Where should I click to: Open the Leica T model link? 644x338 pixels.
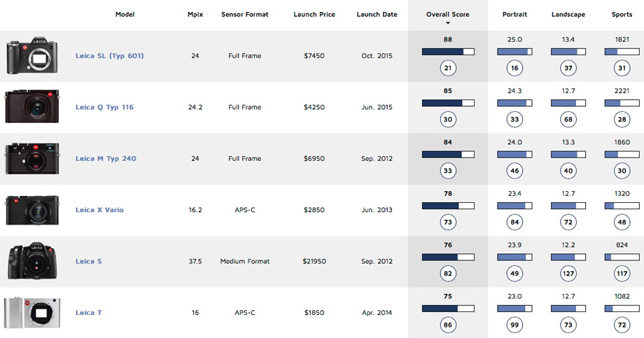click(89, 313)
